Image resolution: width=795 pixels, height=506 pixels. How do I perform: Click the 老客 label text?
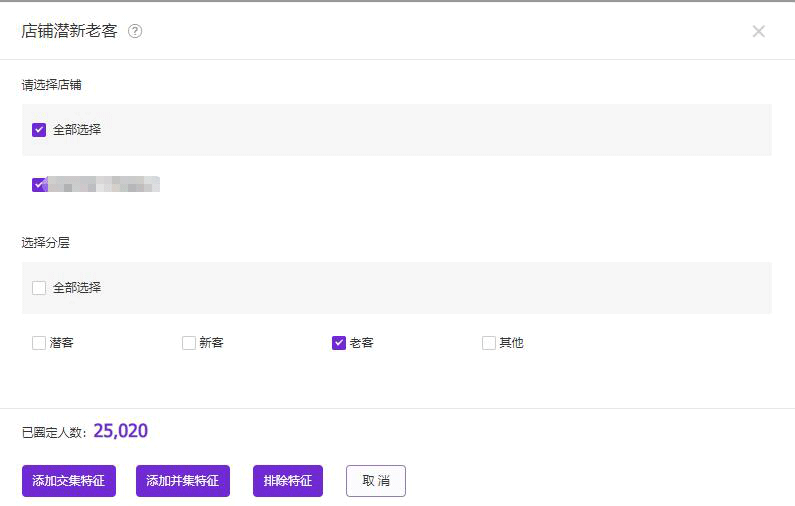[x=361, y=343]
